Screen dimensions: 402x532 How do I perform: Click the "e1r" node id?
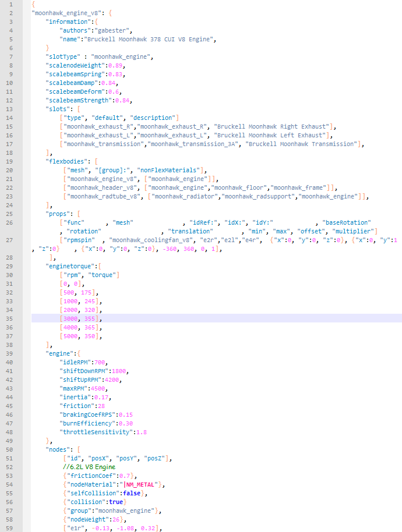coord(75,529)
